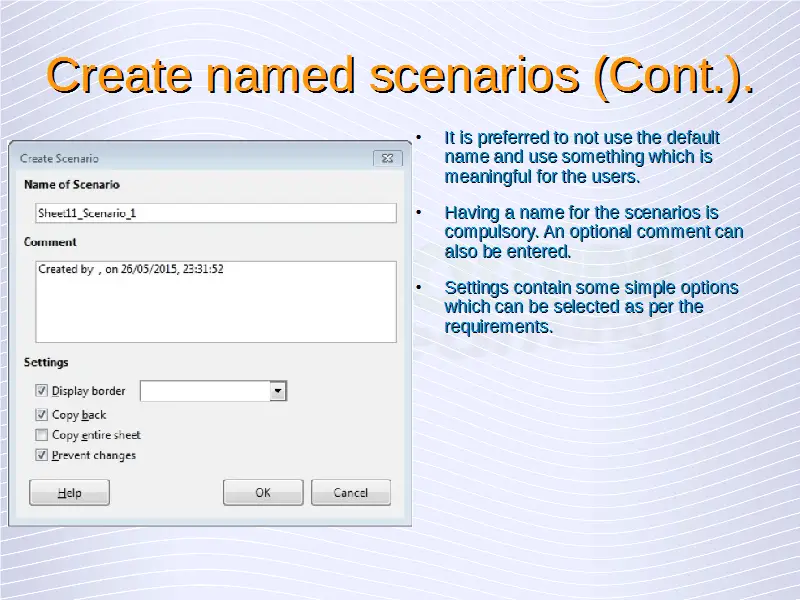The width and height of the screenshot is (800, 600).
Task: Click the Cancel button
Action: point(350,492)
